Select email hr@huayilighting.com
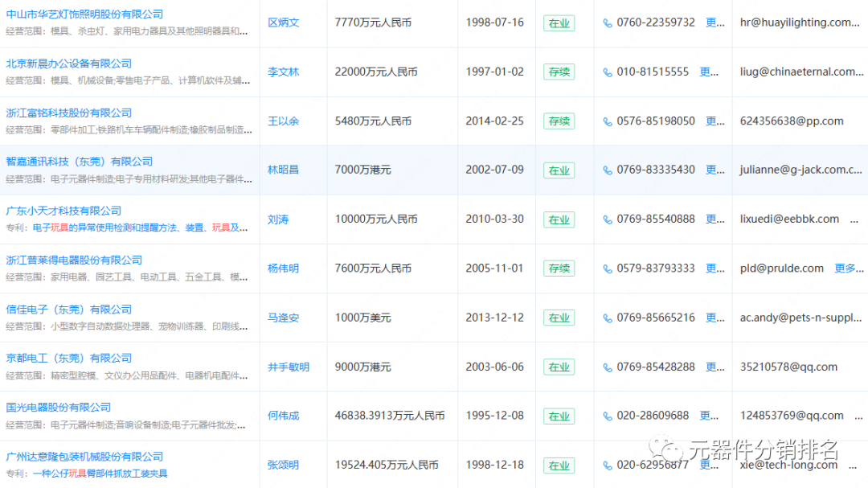This screenshot has width=868, height=488. click(800, 23)
